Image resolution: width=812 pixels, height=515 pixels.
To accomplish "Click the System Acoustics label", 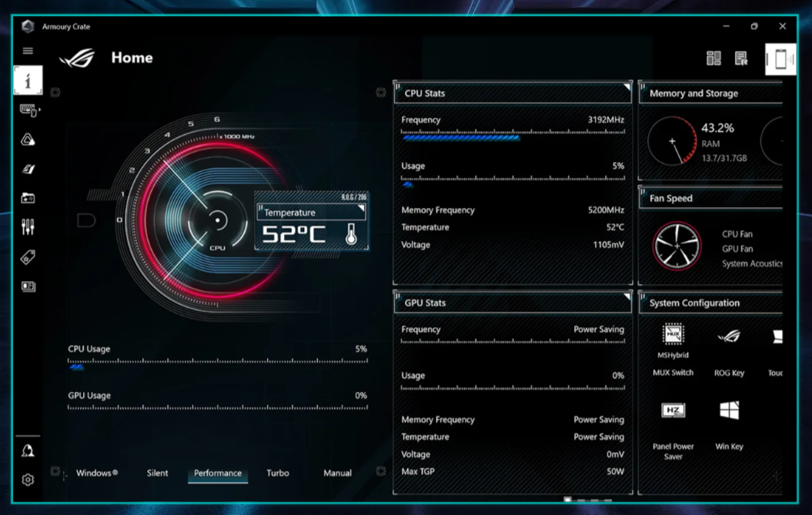I will [x=752, y=263].
